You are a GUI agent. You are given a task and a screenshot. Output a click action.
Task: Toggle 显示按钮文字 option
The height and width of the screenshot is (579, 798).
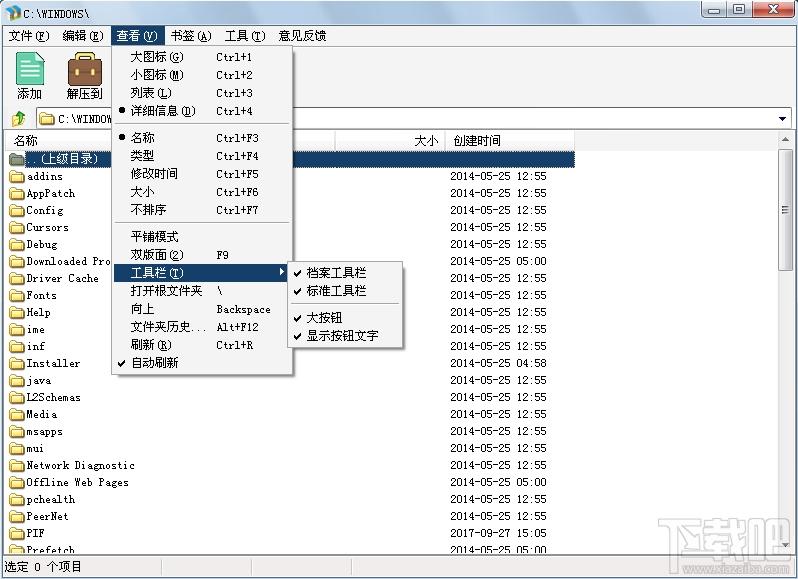pyautogui.click(x=345, y=336)
